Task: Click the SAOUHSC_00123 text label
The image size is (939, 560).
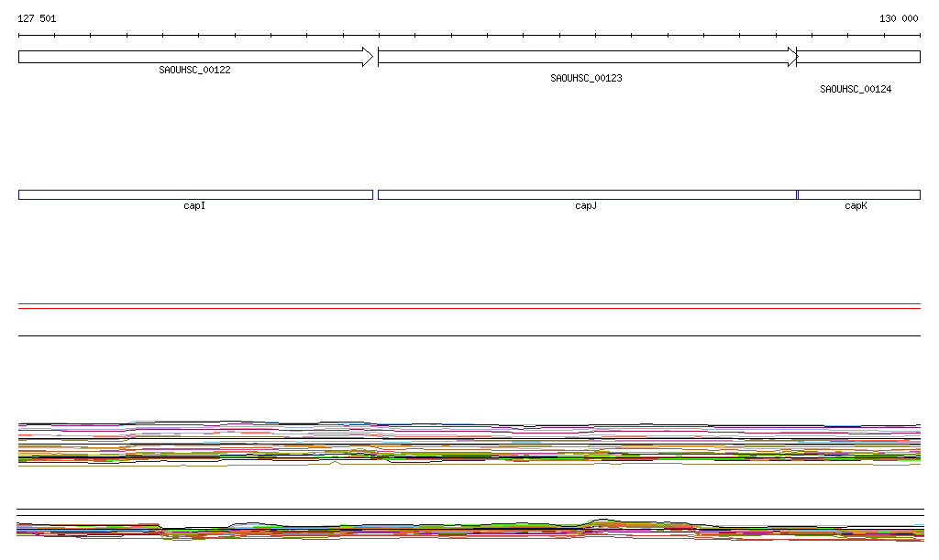Action: click(586, 79)
